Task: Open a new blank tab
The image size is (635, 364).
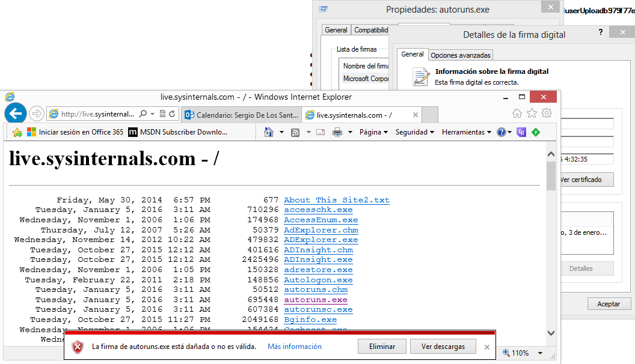Action: click(430, 115)
